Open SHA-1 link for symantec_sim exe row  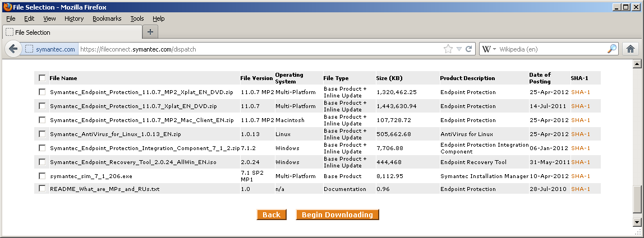pos(581,176)
